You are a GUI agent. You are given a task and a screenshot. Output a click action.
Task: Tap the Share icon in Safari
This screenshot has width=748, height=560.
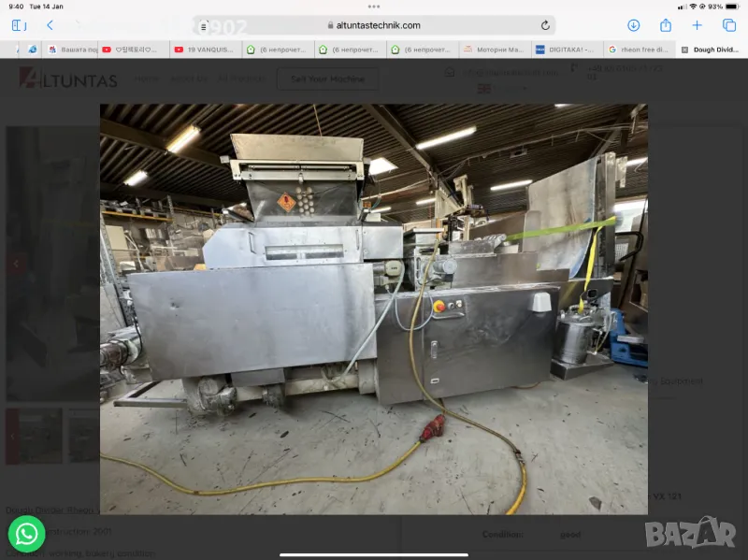click(x=666, y=25)
